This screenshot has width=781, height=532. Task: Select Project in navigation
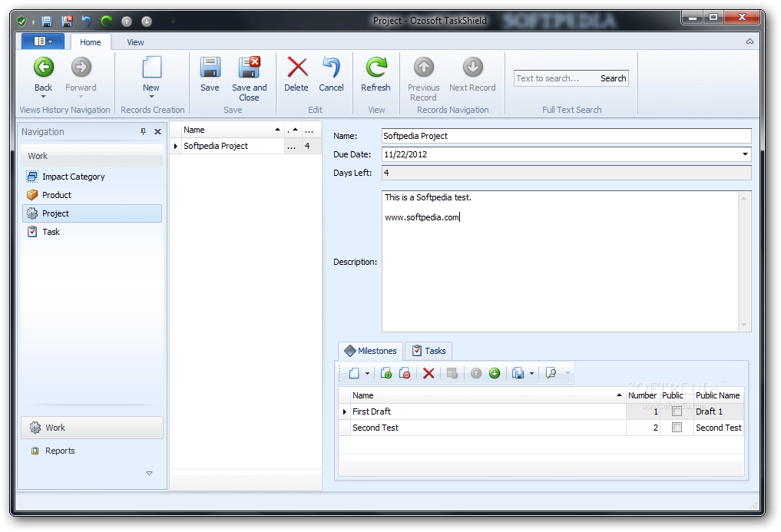tap(92, 213)
